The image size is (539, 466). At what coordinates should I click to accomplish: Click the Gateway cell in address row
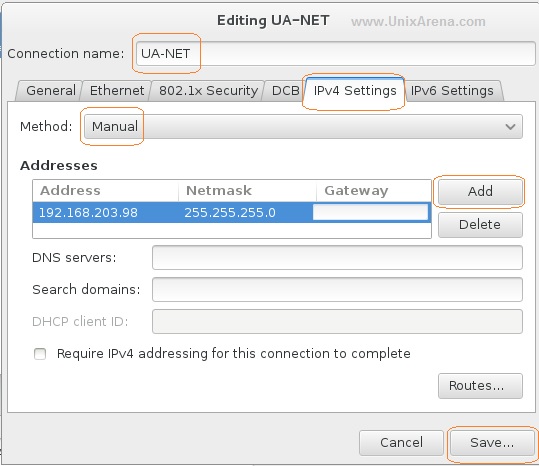click(371, 212)
